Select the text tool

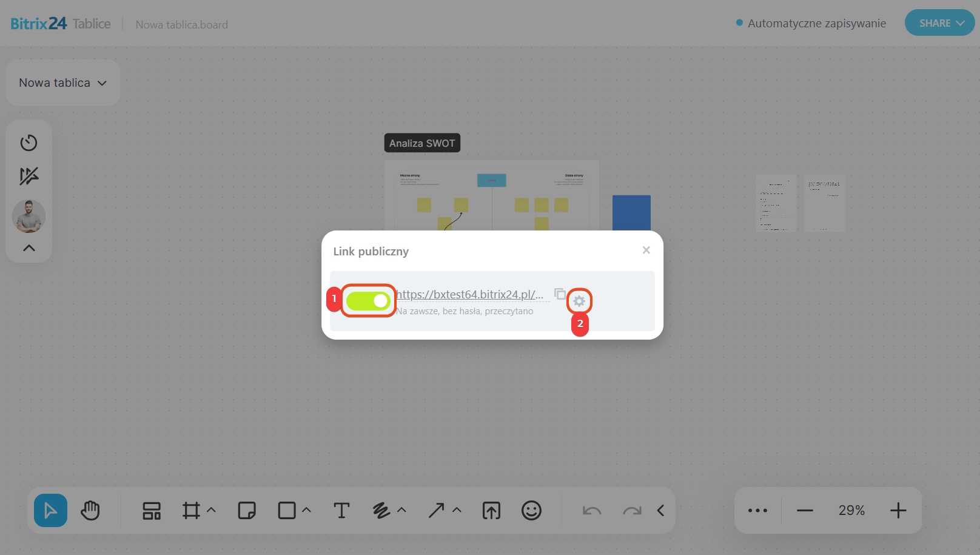(x=341, y=511)
